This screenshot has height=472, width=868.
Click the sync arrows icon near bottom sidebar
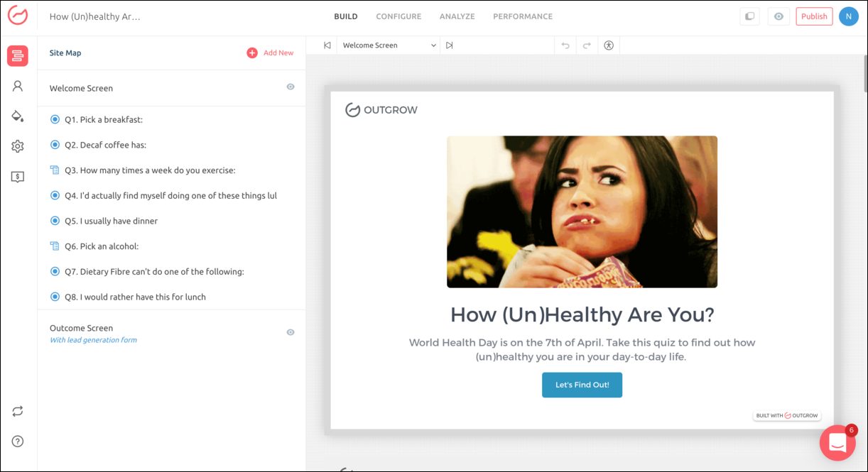(x=17, y=411)
